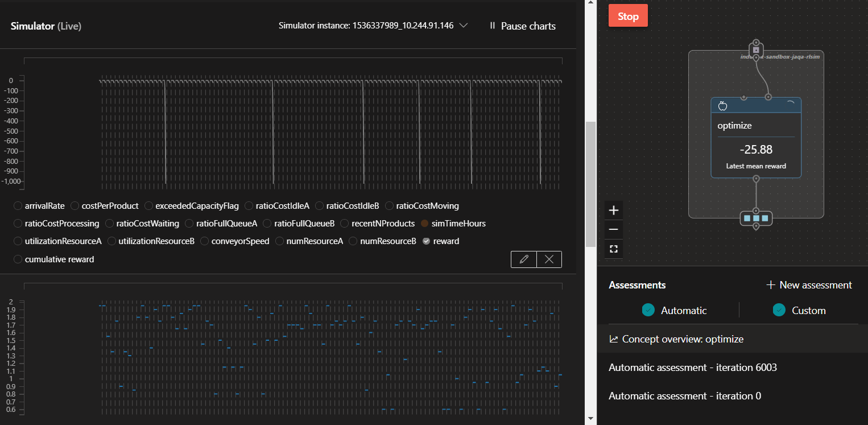Click Pause charts

pyautogui.click(x=522, y=26)
